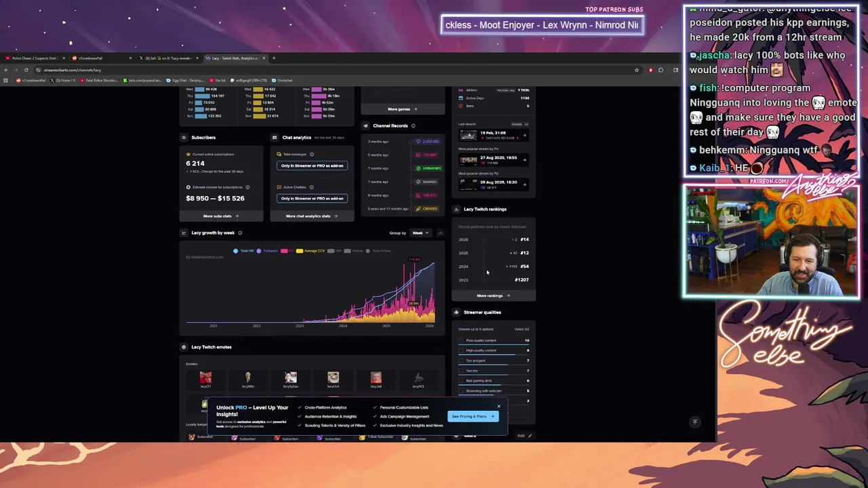Open the Dgg Chat bookmark
Screen dimensions: 868x488
184,80
